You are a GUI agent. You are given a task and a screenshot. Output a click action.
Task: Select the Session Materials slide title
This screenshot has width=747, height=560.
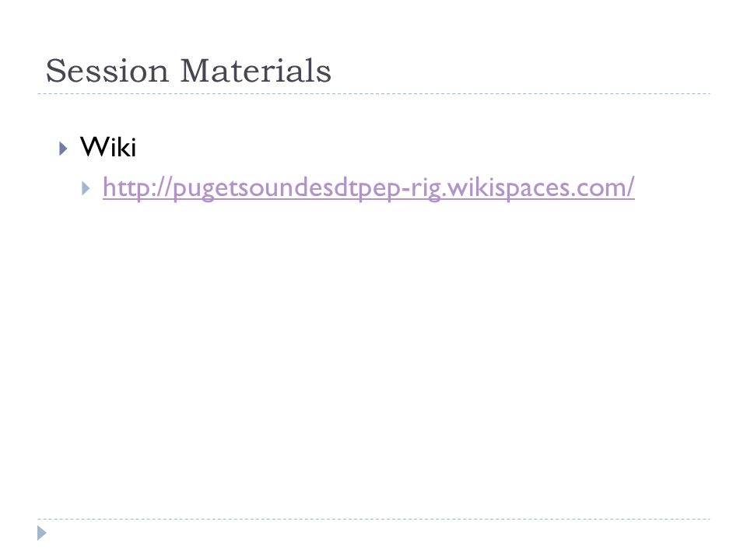tap(188, 71)
